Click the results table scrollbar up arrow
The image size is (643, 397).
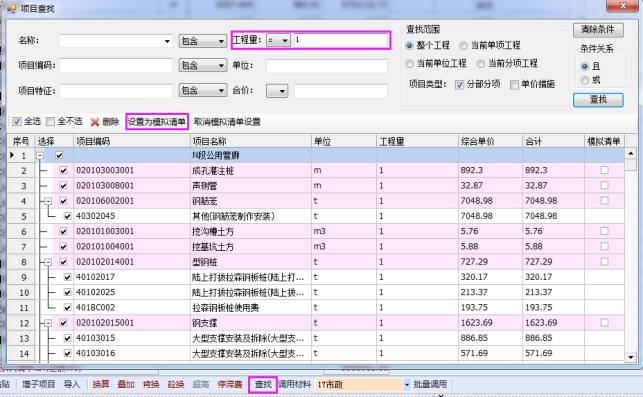[631, 154]
